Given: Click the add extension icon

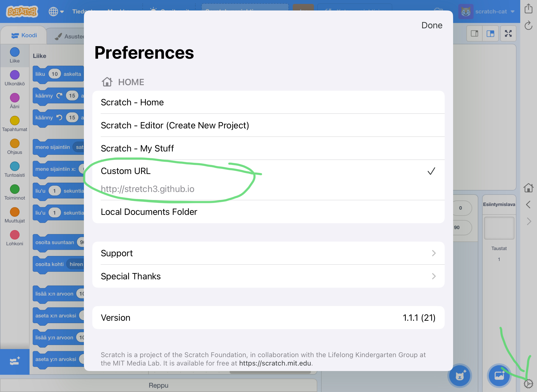Looking at the screenshot, I should click(15, 362).
